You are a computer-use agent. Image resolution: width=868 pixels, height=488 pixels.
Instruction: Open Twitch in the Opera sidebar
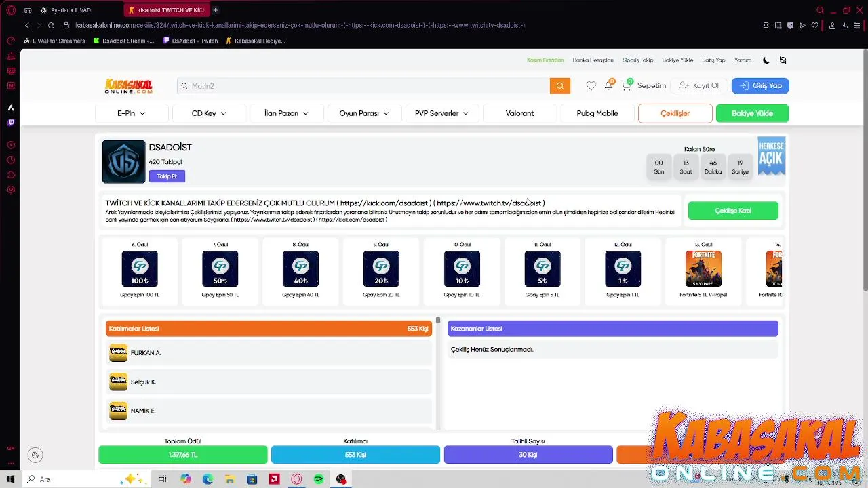coord(11,123)
